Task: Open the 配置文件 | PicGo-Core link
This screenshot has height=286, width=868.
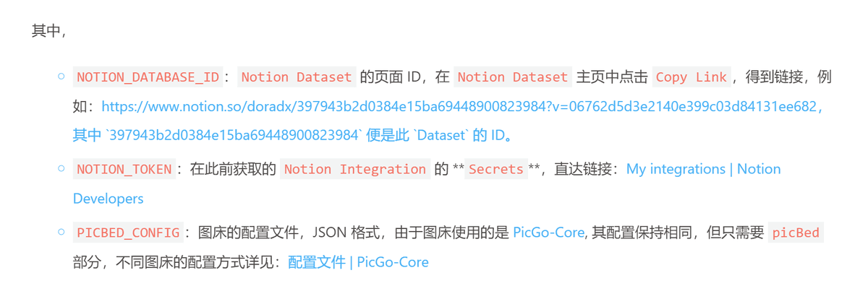Action: pyautogui.click(x=358, y=262)
